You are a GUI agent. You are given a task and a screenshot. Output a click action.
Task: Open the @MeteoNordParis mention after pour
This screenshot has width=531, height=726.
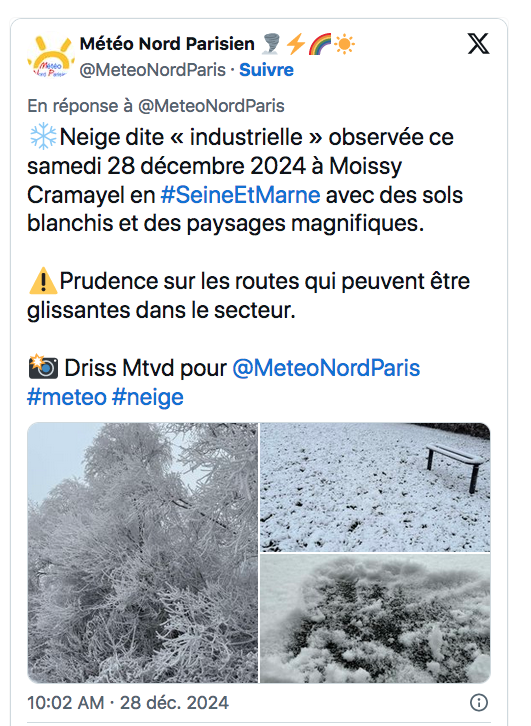[x=326, y=368]
